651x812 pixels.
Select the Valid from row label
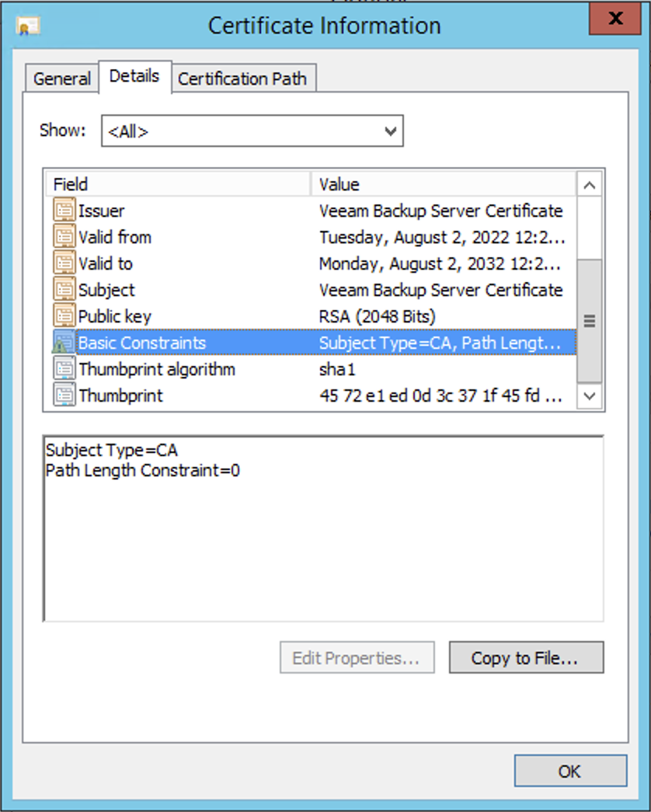(115, 237)
